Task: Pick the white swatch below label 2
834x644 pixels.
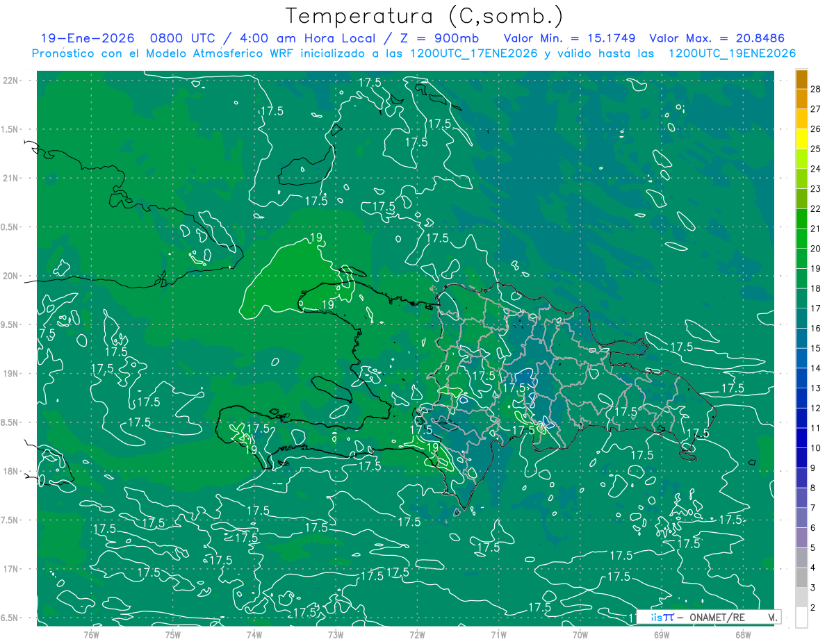Action: 801,618
